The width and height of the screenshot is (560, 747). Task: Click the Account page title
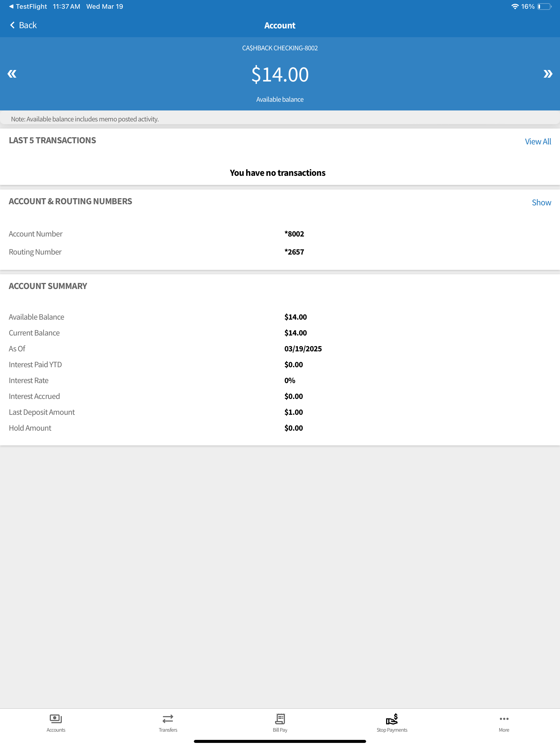280,25
